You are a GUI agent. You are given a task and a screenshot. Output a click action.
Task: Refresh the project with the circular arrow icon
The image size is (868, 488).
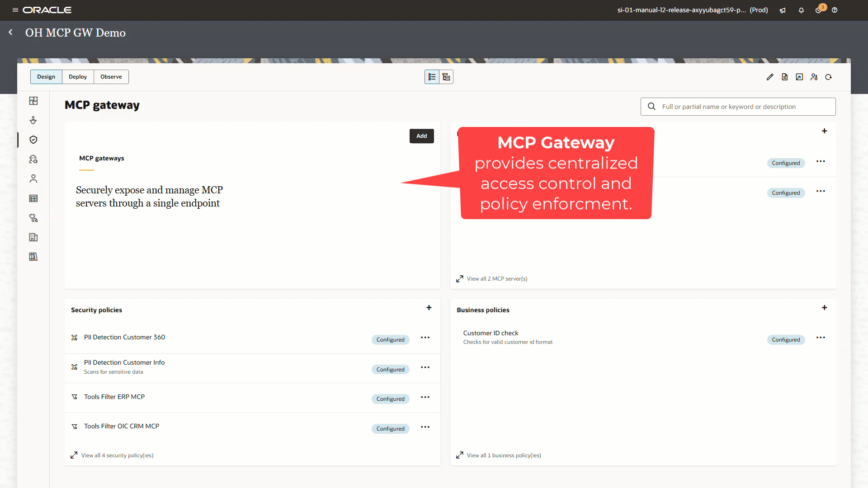tap(829, 77)
